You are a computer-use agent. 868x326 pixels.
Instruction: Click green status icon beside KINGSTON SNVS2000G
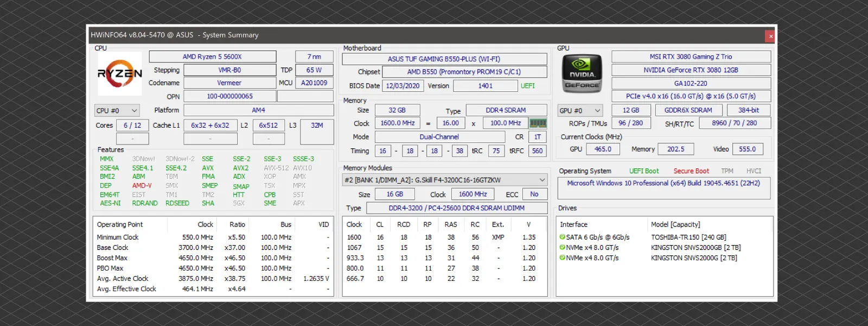coord(563,258)
